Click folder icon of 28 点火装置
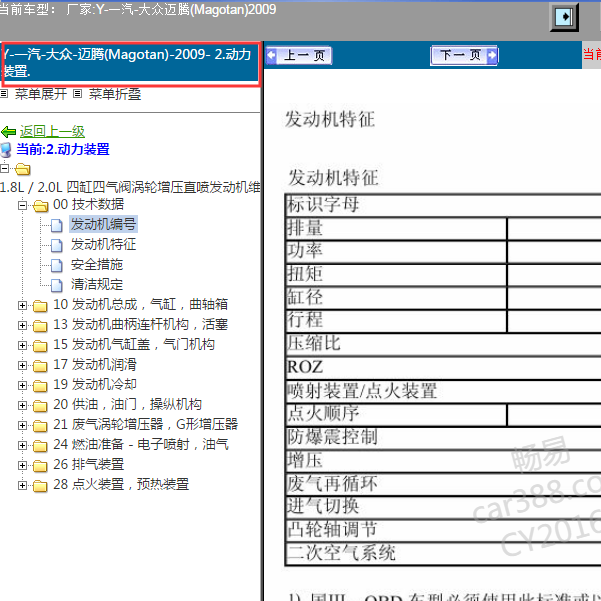The image size is (601, 601). (40, 486)
